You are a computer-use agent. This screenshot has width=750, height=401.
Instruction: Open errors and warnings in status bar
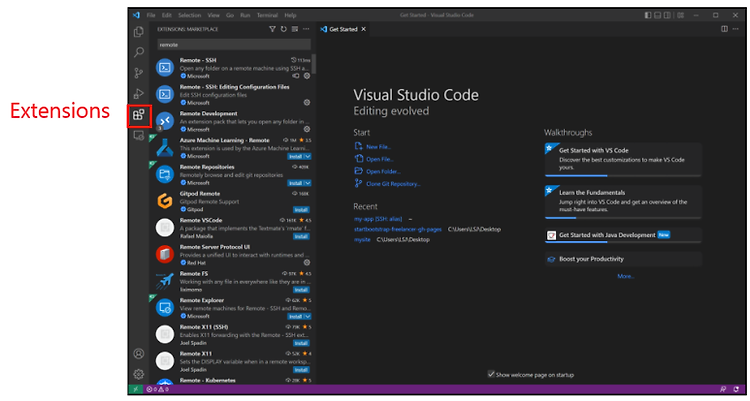point(157,389)
